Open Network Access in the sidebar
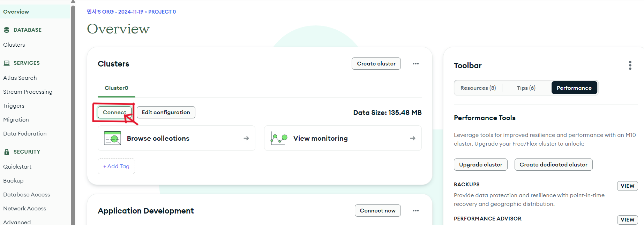The width and height of the screenshot is (644, 225). pos(25,209)
